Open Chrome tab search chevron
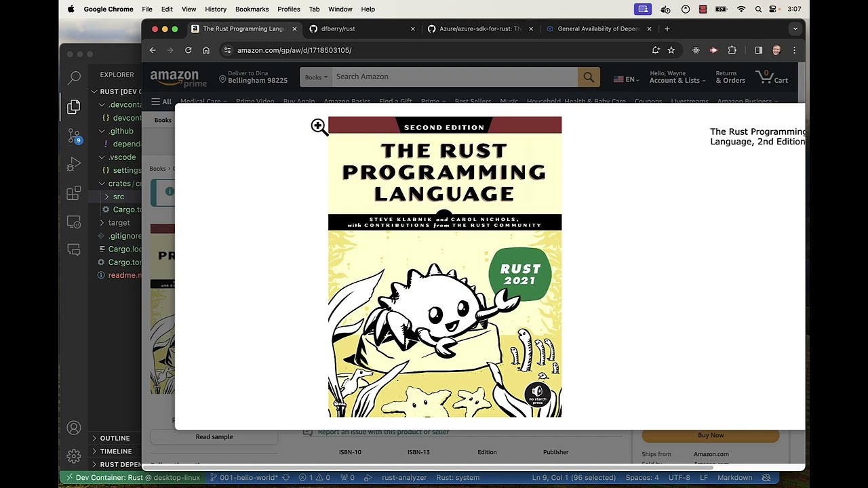Image resolution: width=868 pixels, height=488 pixels. (795, 29)
